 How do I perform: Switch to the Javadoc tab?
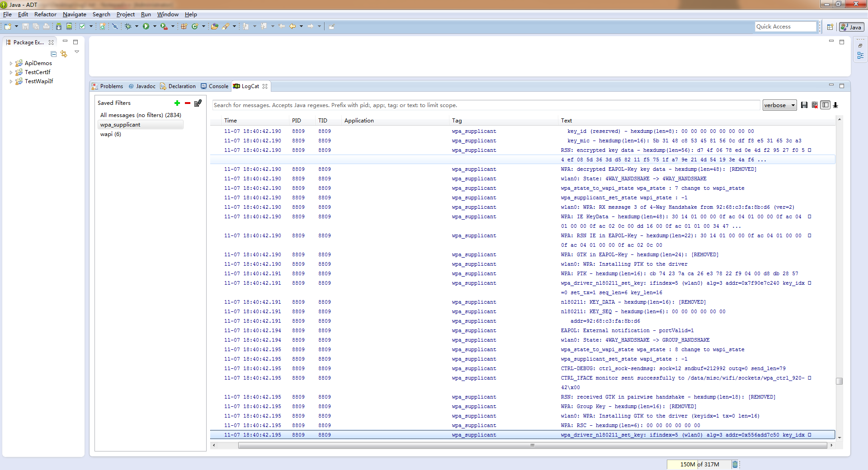142,86
